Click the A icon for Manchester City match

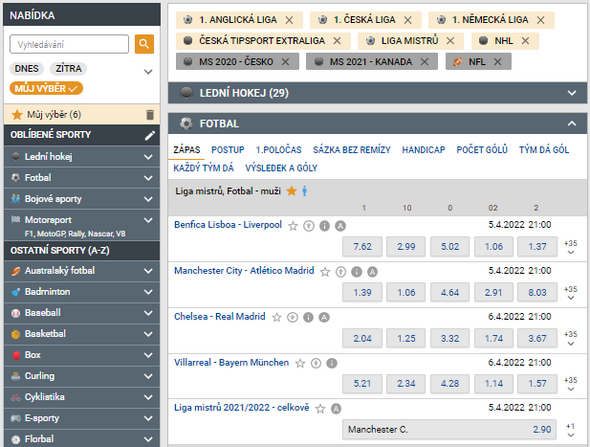point(372,272)
